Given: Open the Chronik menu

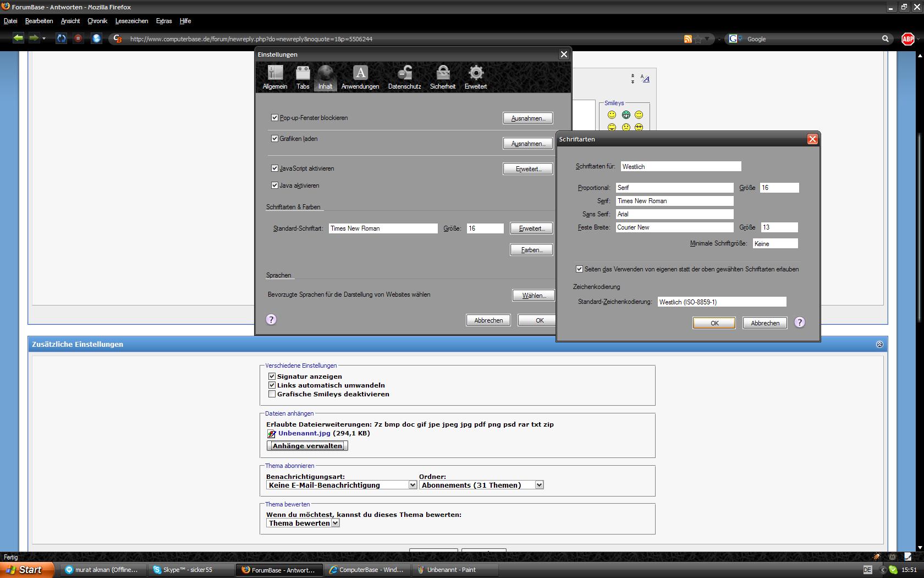Looking at the screenshot, I should click(97, 21).
